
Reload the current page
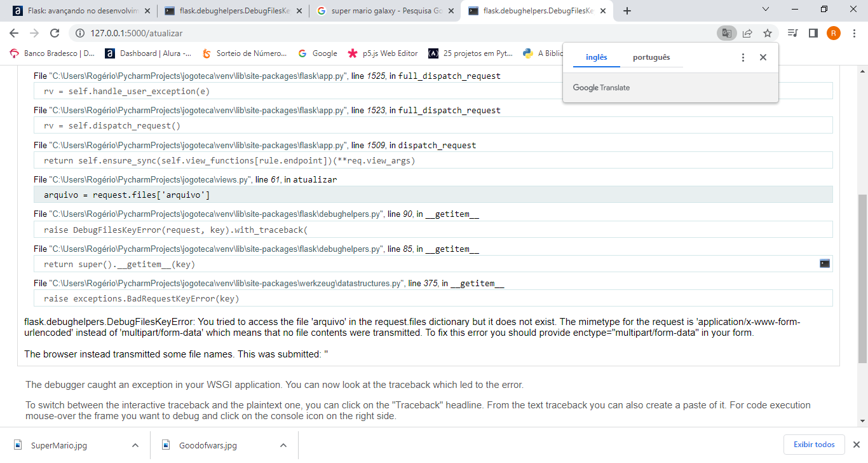pos(55,33)
